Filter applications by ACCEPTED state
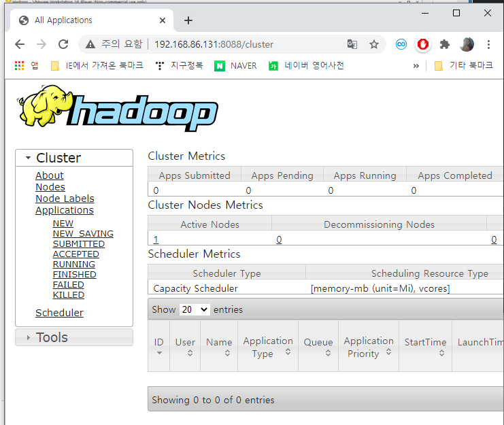 click(x=76, y=254)
